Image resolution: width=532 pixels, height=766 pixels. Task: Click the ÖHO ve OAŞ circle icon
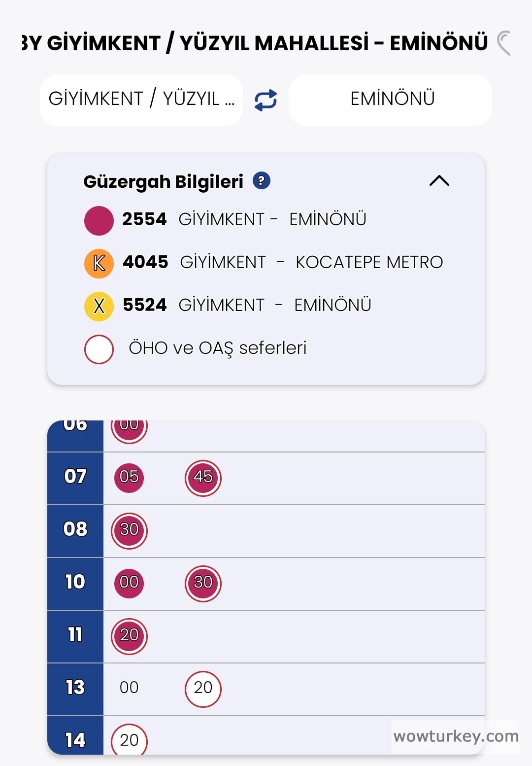[x=99, y=348]
